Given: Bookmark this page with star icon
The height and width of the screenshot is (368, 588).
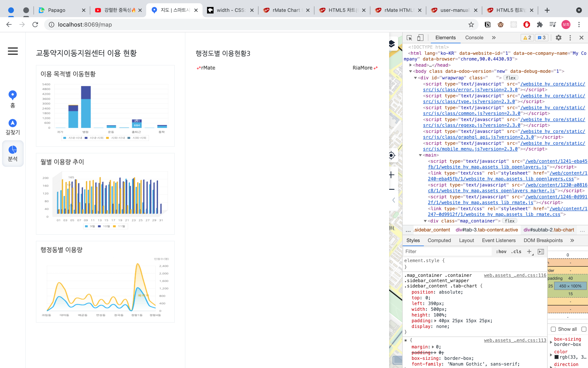Looking at the screenshot, I should (x=471, y=25).
